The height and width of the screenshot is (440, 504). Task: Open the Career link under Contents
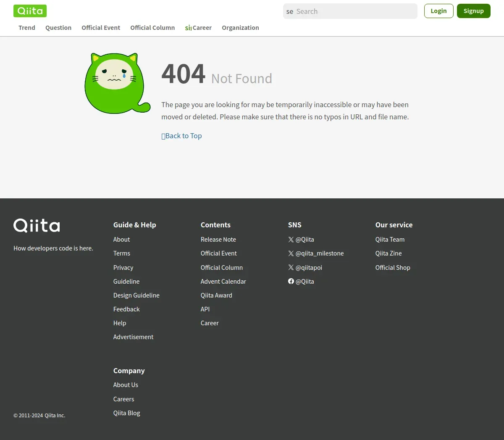210,323
